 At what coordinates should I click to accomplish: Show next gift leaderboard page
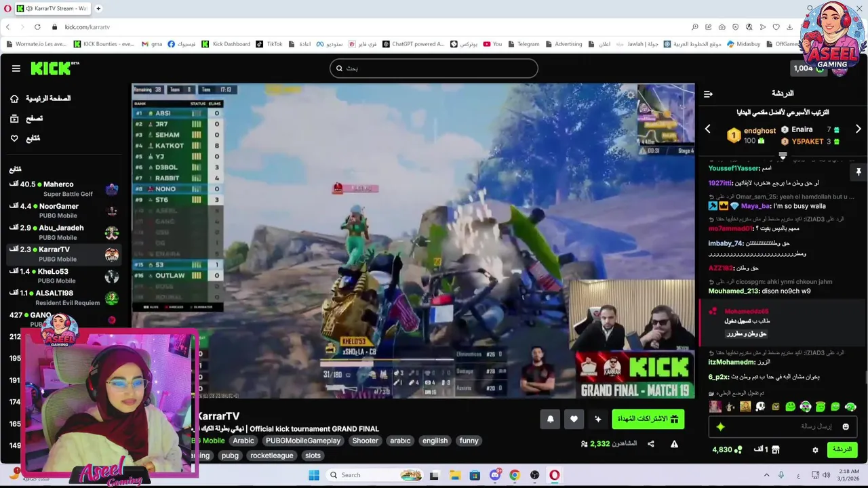pyautogui.click(x=858, y=129)
